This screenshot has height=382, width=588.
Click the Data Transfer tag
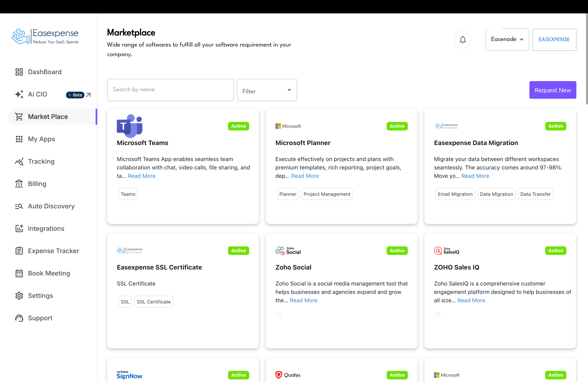coord(535,194)
